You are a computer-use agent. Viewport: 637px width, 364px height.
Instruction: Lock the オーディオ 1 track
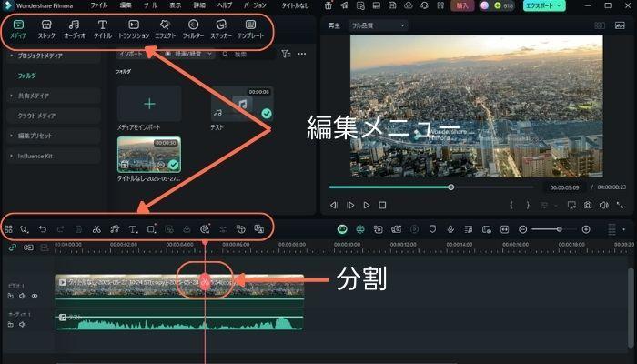[x=11, y=324]
